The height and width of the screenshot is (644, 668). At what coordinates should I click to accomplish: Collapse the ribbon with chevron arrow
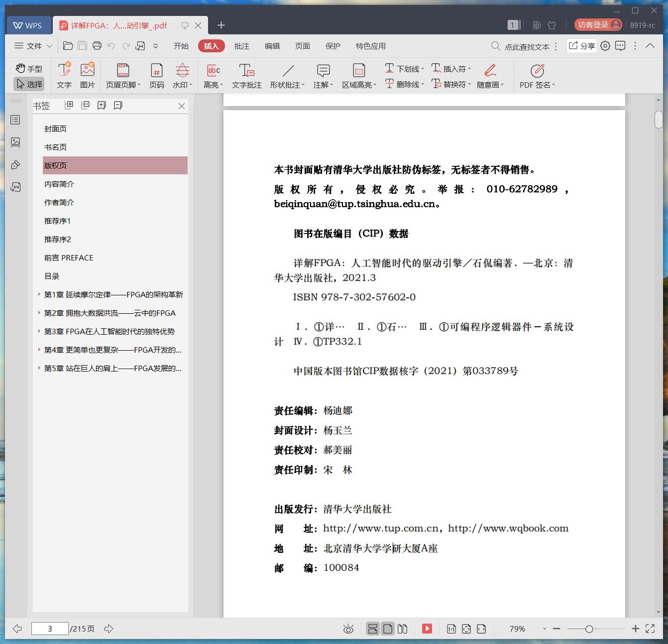click(x=650, y=46)
